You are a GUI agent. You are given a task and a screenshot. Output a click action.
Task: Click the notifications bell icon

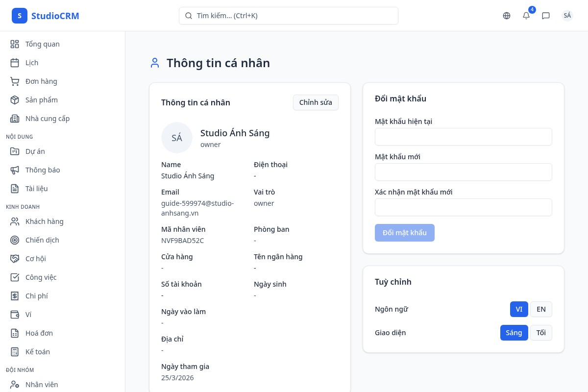coord(526,16)
